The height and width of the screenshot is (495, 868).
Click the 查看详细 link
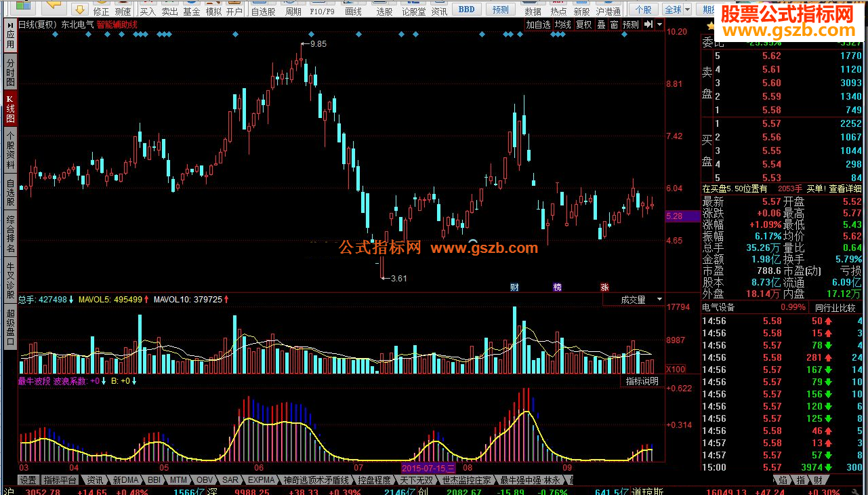tap(846, 189)
